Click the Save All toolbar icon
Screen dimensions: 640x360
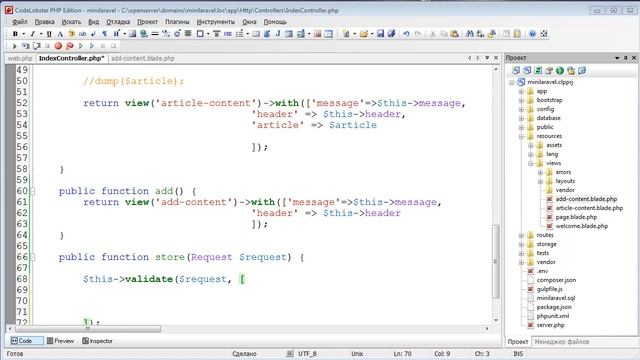[x=391, y=34]
